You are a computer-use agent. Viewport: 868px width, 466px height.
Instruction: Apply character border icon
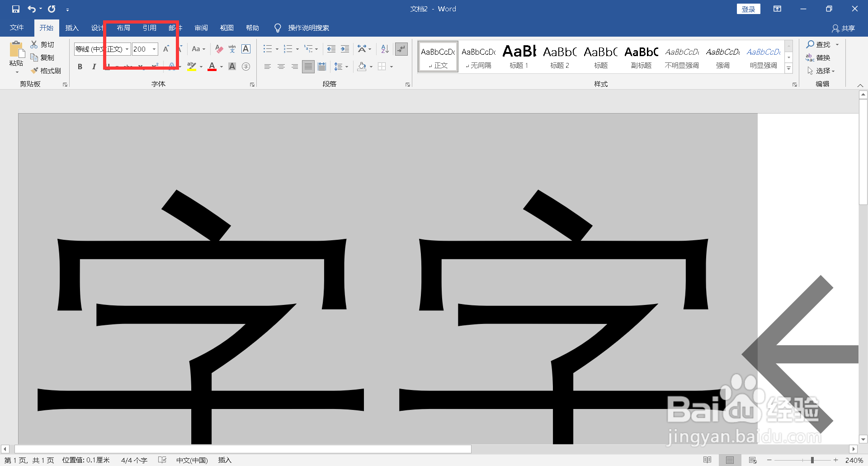(246, 49)
